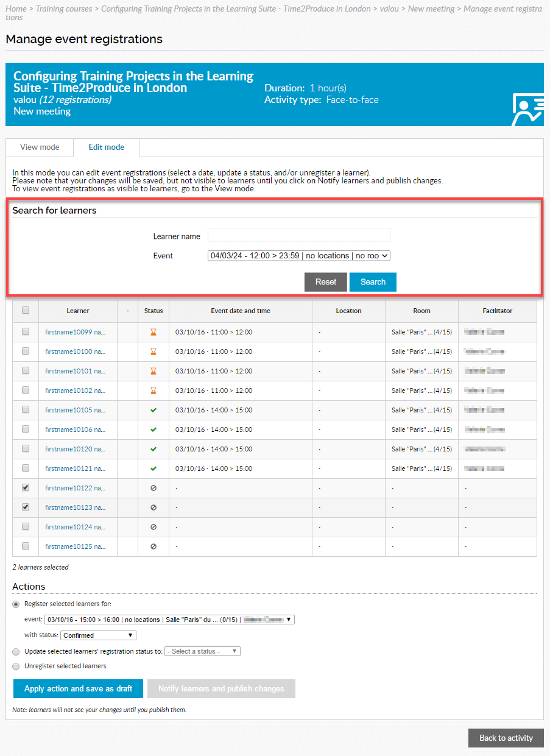Click hourglass status icon for firstname10099

[153, 332]
